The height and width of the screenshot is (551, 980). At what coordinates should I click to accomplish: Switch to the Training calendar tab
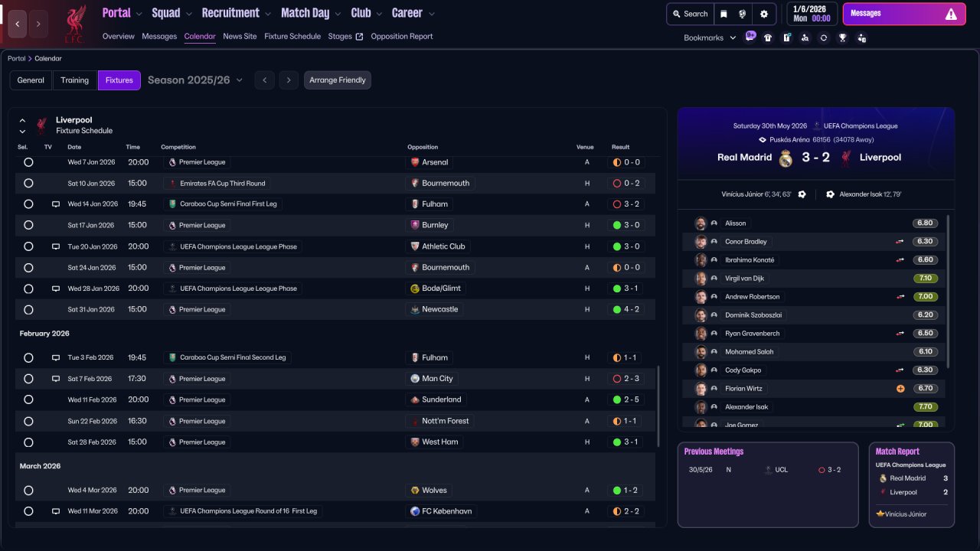coord(75,80)
